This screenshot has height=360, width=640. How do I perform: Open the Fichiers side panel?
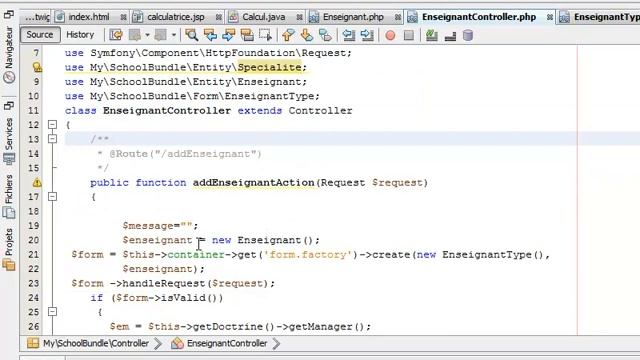[9, 196]
